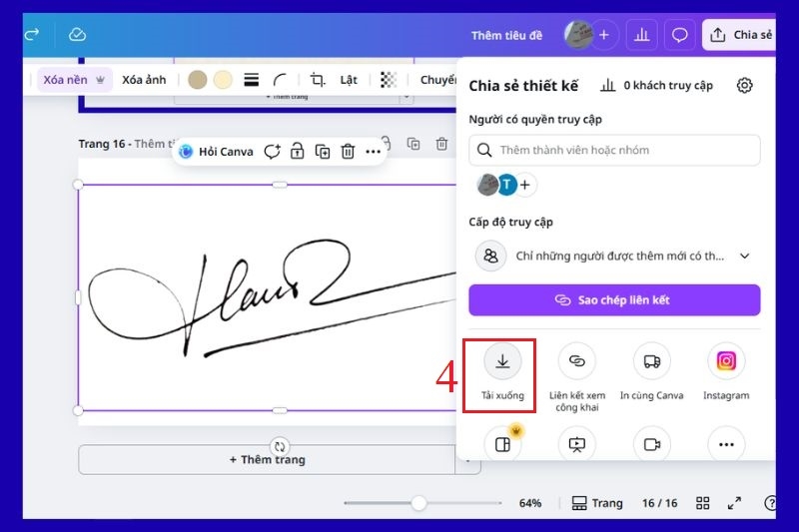The width and height of the screenshot is (799, 532).
Task: Click the T member avatar
Action: point(506,185)
